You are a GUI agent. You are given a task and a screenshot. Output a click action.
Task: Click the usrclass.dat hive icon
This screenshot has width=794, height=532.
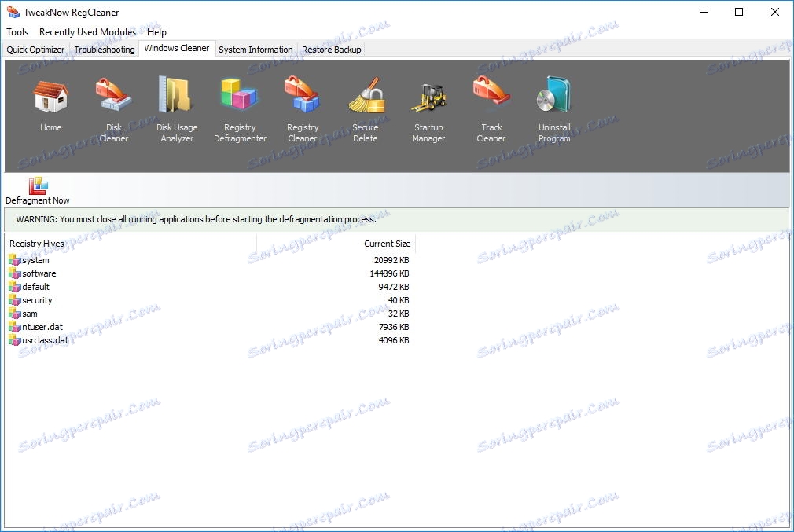click(15, 340)
